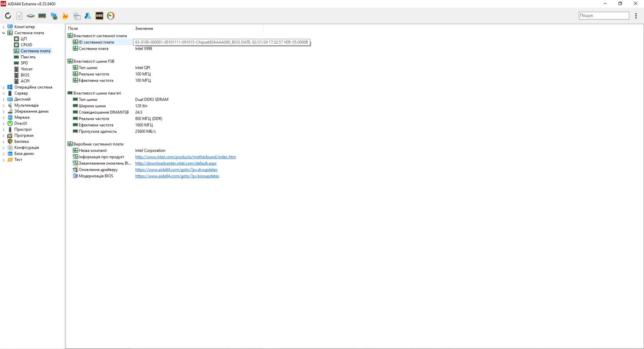The width and height of the screenshot is (644, 349).
Task: Click the CPU chip toolbar icon
Action: click(x=31, y=16)
